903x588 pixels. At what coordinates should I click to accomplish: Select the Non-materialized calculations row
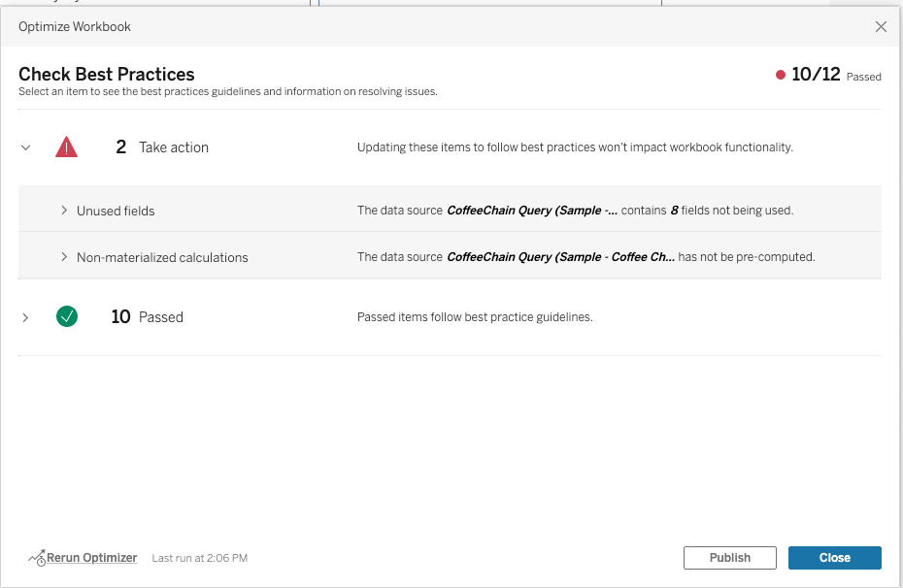coord(161,257)
